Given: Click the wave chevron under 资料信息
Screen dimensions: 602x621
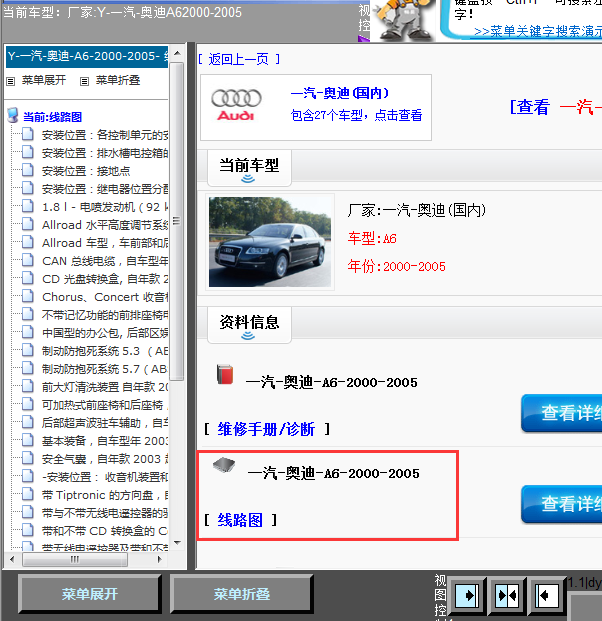Looking at the screenshot, I should pos(248,336).
